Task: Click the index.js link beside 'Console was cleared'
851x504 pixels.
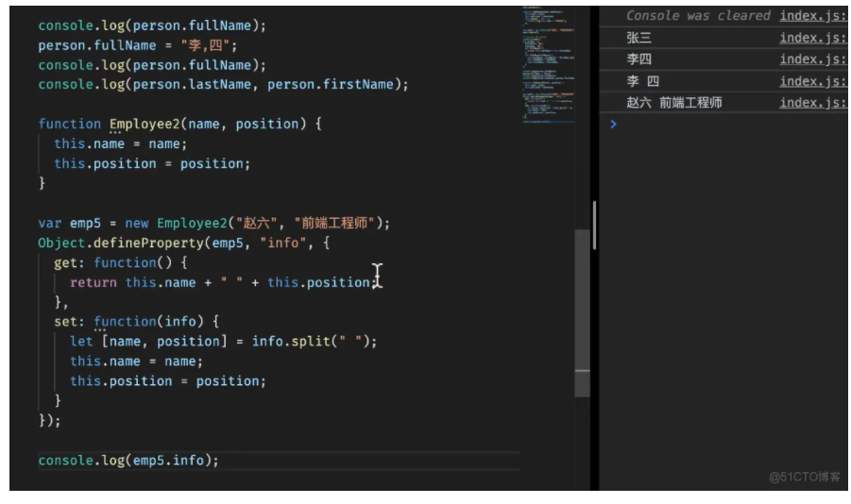Action: coord(812,16)
